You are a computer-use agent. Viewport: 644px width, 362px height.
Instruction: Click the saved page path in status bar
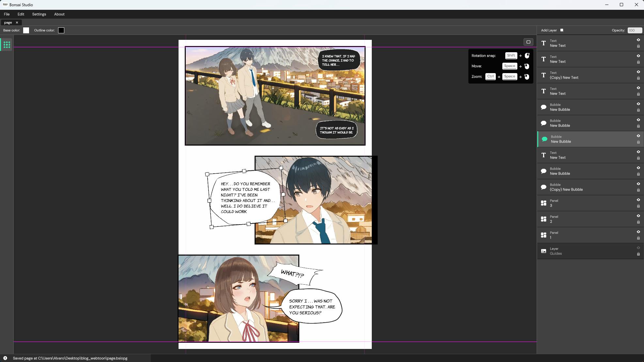[70, 358]
